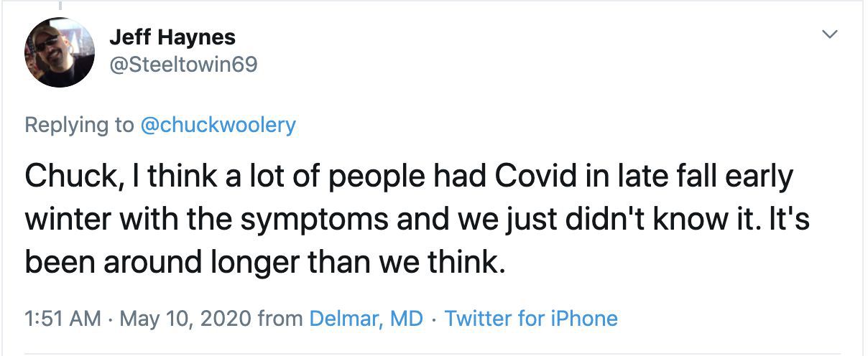This screenshot has width=868, height=356.
Task: Click the word "from" before Delmar, MD
Action: (x=280, y=318)
